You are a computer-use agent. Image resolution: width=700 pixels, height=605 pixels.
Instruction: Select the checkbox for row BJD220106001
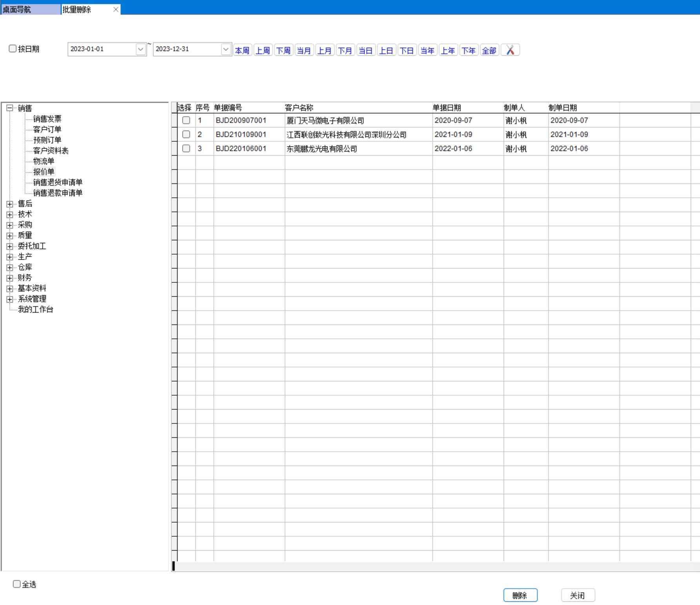(x=186, y=149)
